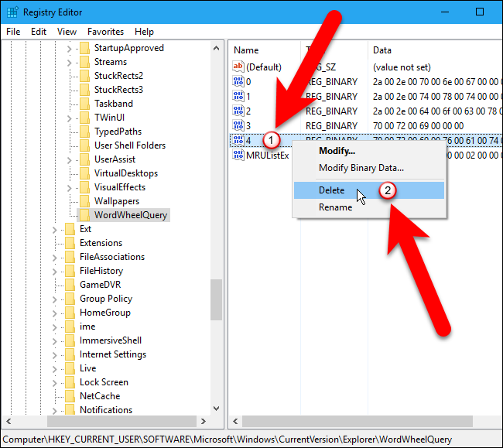The image size is (503, 448).
Task: Select the WordWheelQuery folder icon
Action: [84, 215]
